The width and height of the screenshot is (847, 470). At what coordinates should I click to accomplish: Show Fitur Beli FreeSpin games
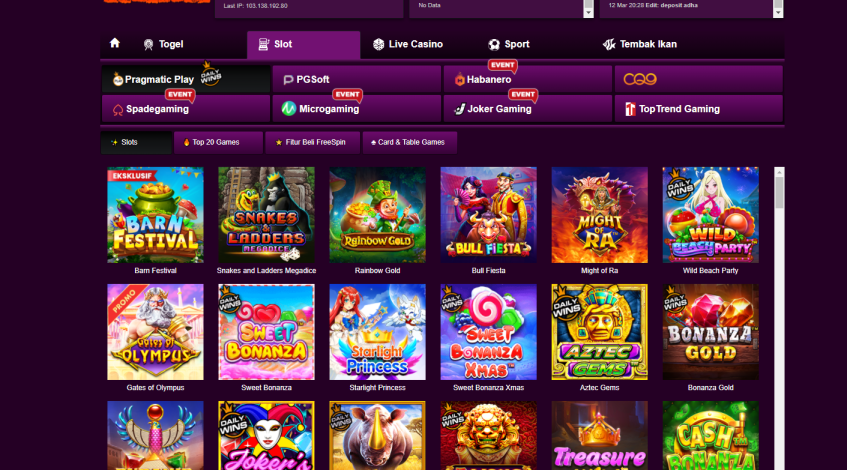(312, 143)
